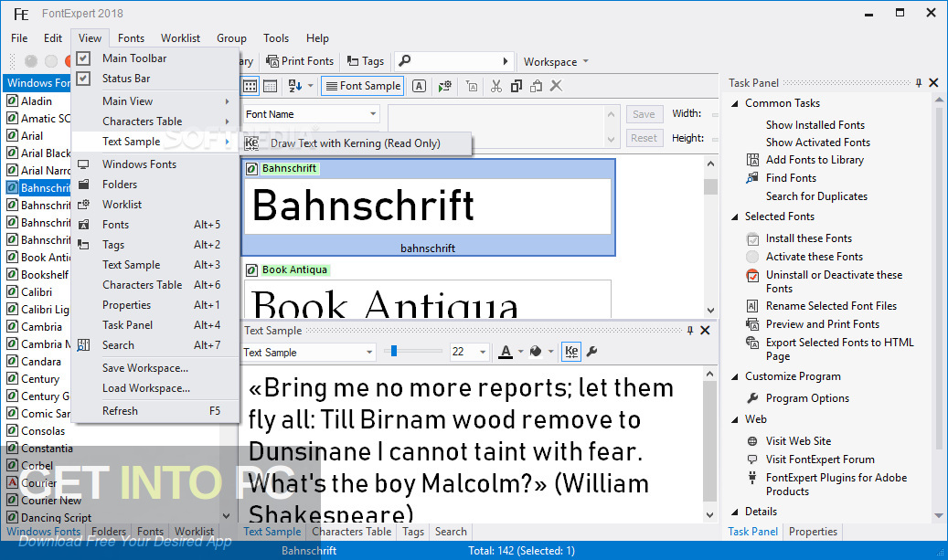Click the Copy icon
948x560 pixels.
[516, 86]
